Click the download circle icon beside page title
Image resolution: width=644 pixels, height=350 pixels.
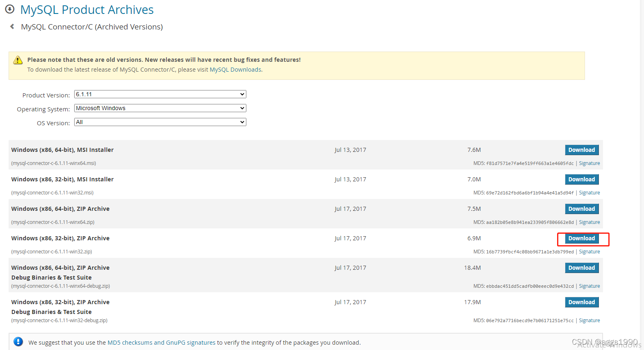[x=9, y=9]
